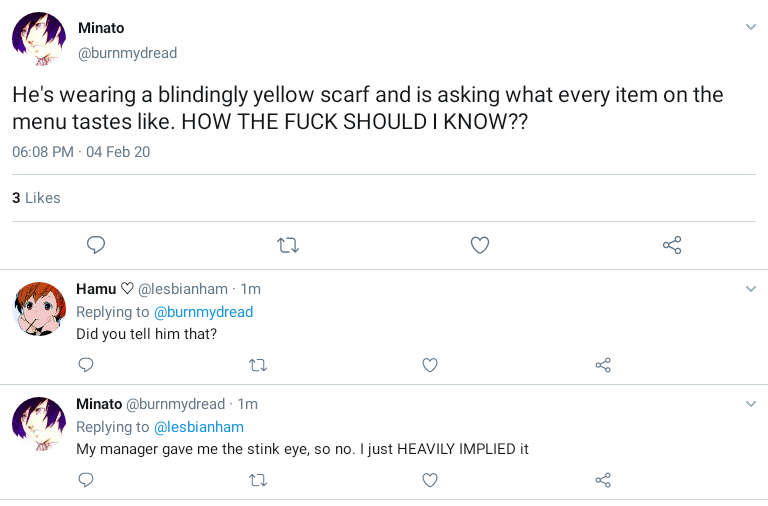Expand options chevron on Minato's bottom reply
The image size is (768, 506).
(x=751, y=404)
